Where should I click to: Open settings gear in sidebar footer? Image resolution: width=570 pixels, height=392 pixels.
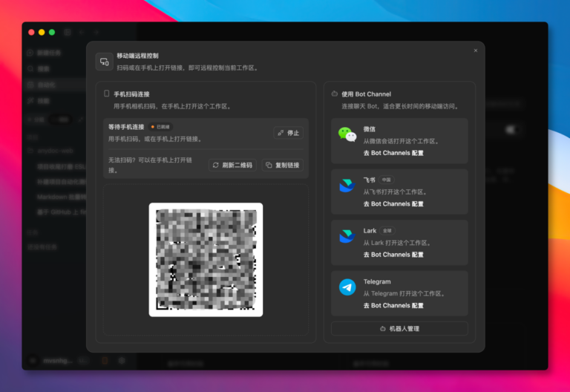point(122,360)
